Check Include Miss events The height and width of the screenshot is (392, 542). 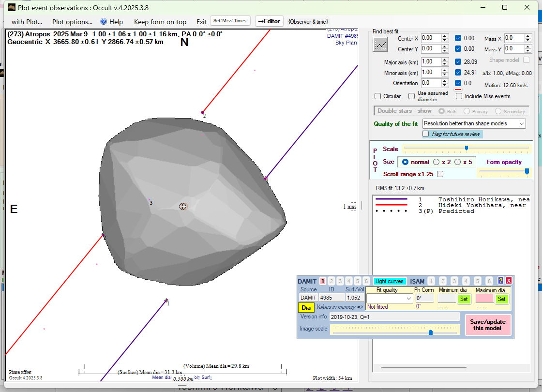459,96
